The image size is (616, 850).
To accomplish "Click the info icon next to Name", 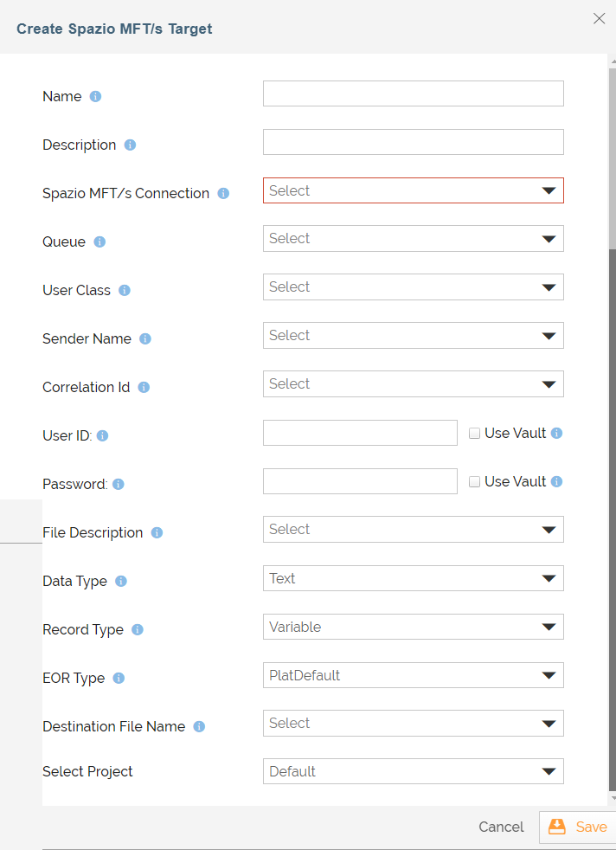I will click(x=95, y=96).
